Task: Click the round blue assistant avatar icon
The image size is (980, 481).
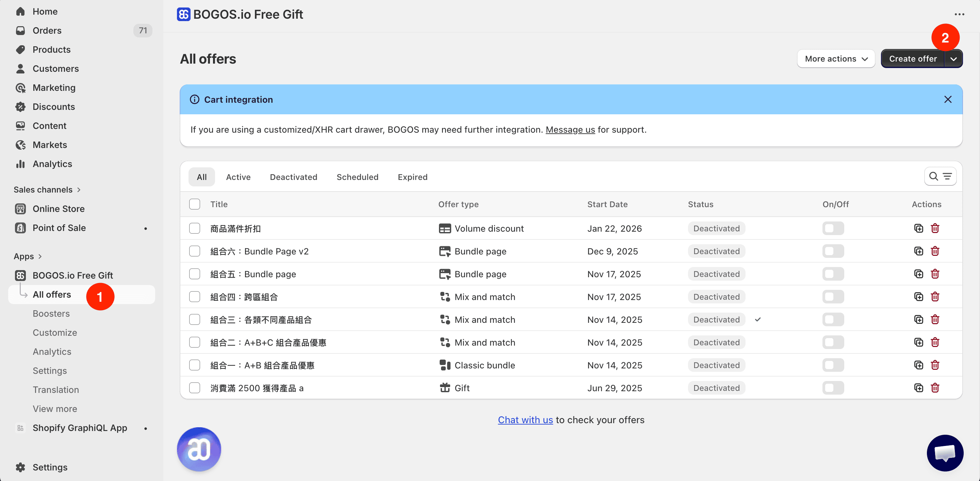Action: pyautogui.click(x=199, y=449)
